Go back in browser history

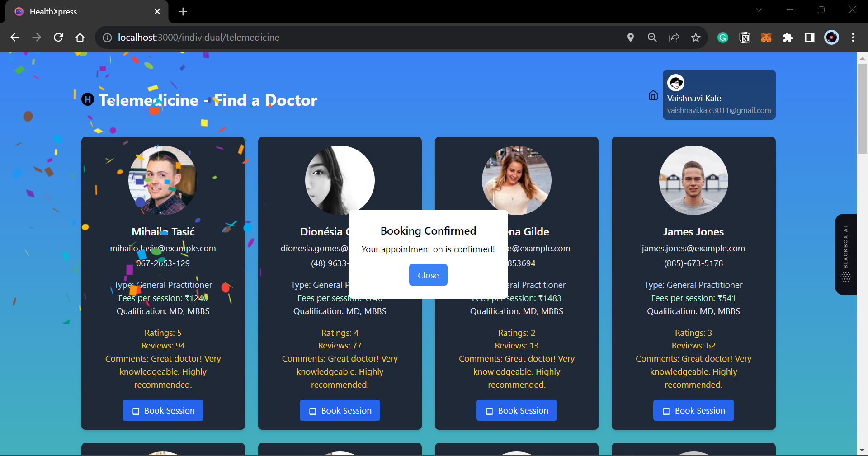point(15,38)
